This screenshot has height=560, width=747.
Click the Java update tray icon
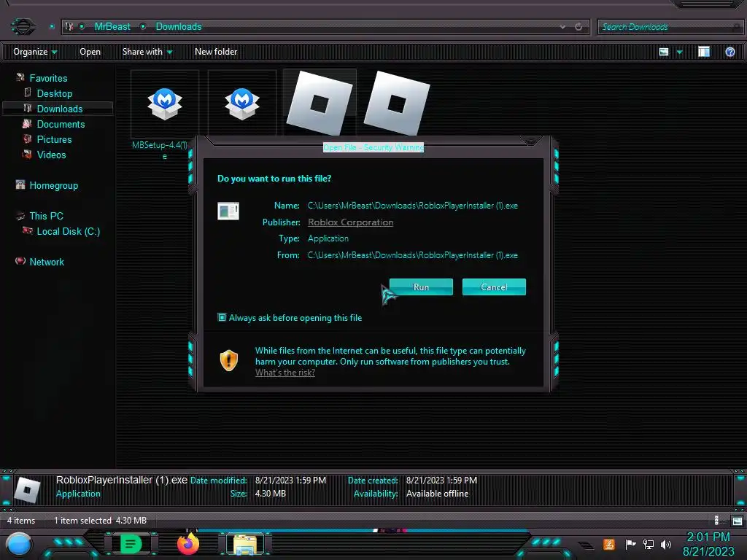pos(609,544)
